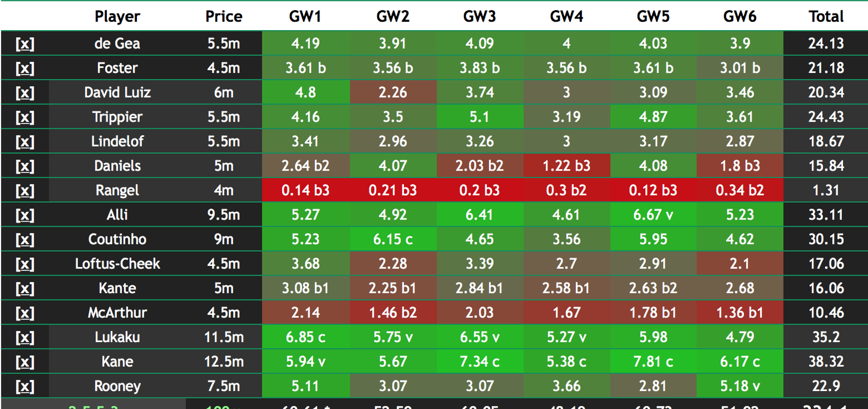Image resolution: width=868 pixels, height=409 pixels.
Task: Sort players by the Price column header
Action: coord(224,16)
